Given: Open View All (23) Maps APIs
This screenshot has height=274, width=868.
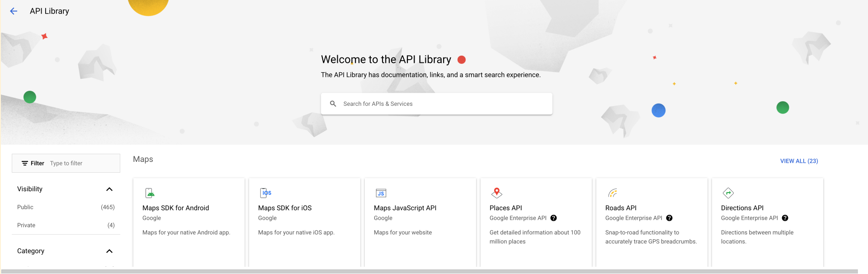Looking at the screenshot, I should coord(799,161).
